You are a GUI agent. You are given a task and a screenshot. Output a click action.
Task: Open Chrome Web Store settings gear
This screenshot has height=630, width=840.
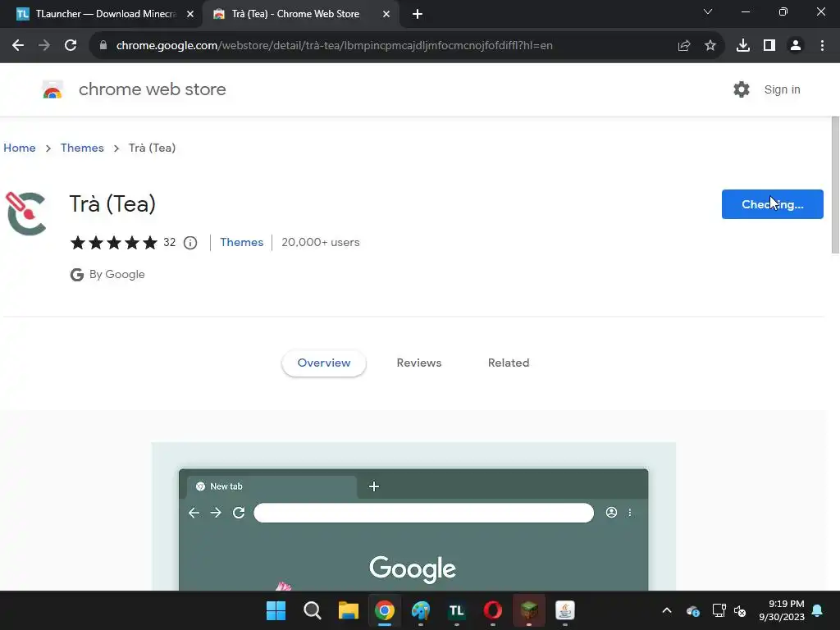coord(742,89)
